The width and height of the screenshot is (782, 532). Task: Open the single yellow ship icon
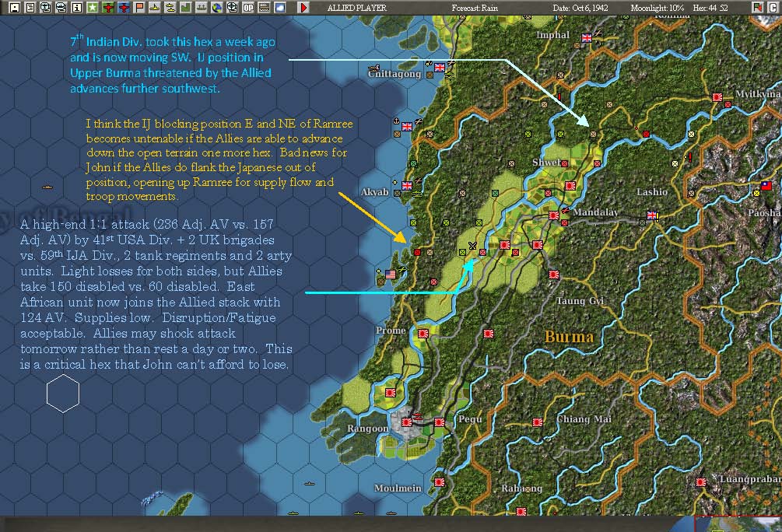point(155,8)
